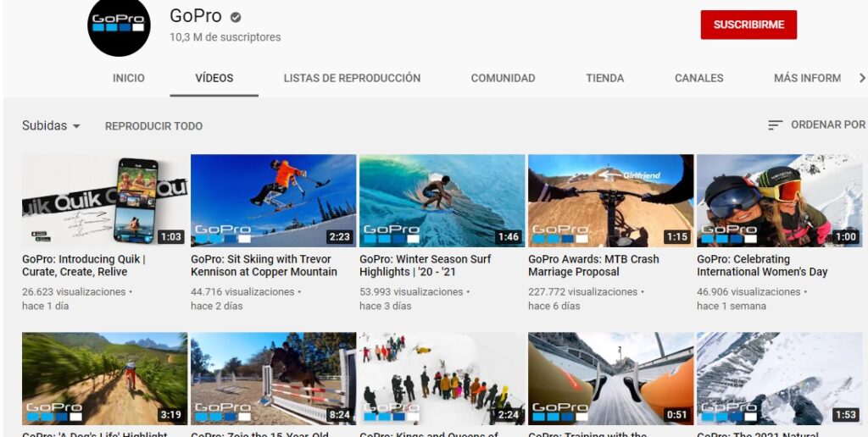868x437 pixels.
Task: Click the 2:23 duration badge
Action: coord(339,237)
